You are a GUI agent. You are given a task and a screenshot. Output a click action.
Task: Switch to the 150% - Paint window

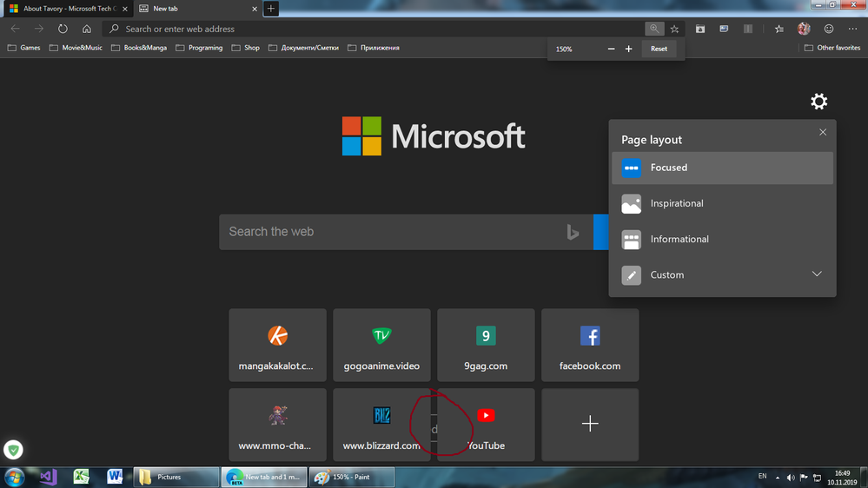point(352,477)
